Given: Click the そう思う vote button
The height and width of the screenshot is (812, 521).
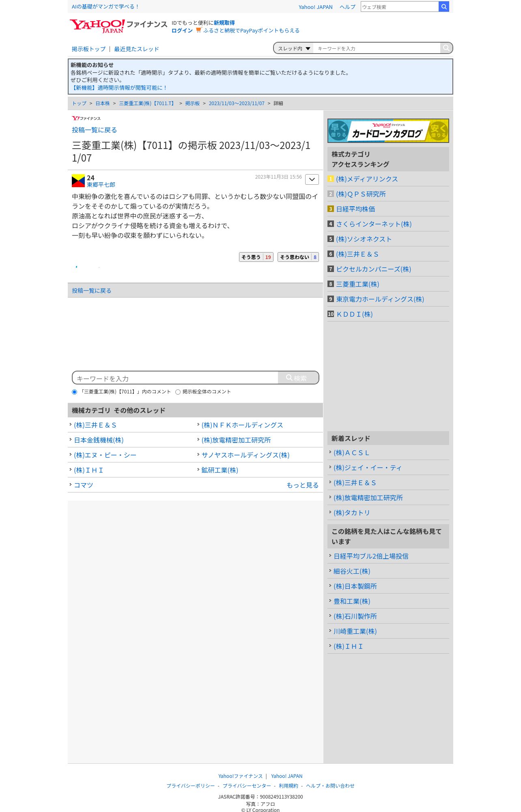Looking at the screenshot, I should click(x=256, y=257).
